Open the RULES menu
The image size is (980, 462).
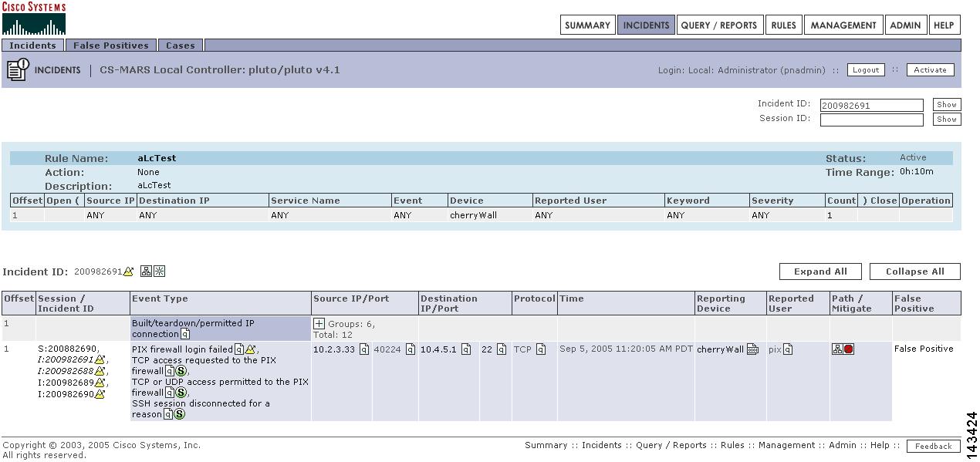(783, 25)
